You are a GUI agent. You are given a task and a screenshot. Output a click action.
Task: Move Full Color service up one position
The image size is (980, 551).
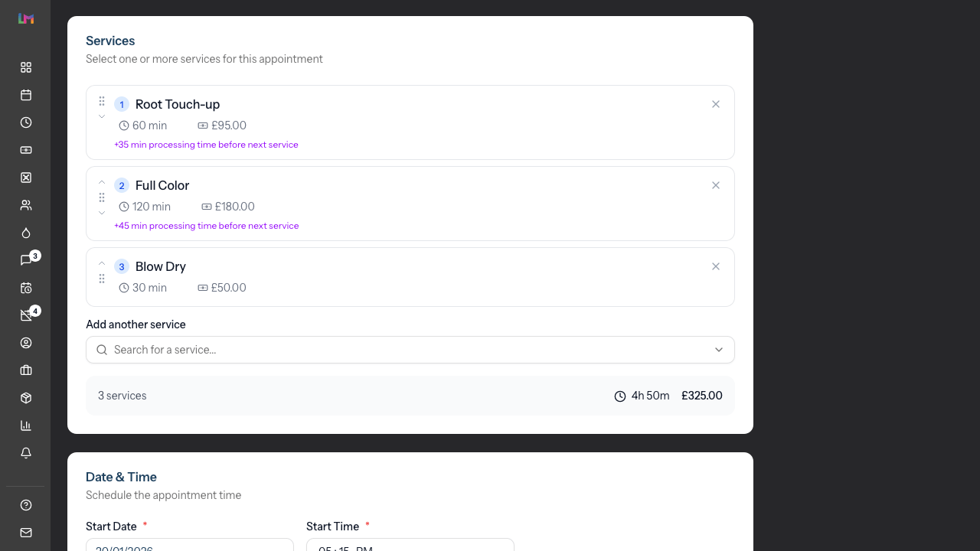(x=102, y=182)
